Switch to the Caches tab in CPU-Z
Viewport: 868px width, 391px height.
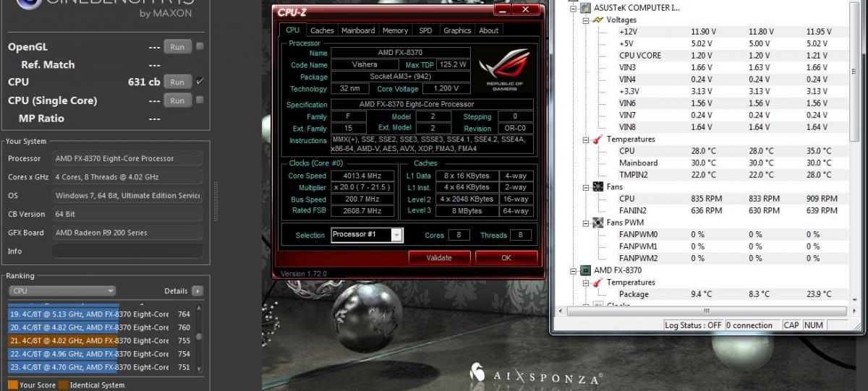coord(322,30)
